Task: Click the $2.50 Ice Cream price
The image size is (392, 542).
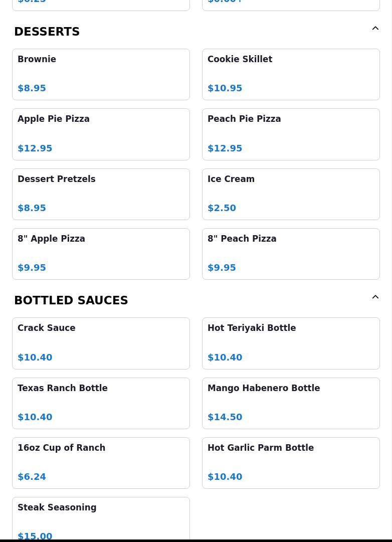Action: click(222, 208)
